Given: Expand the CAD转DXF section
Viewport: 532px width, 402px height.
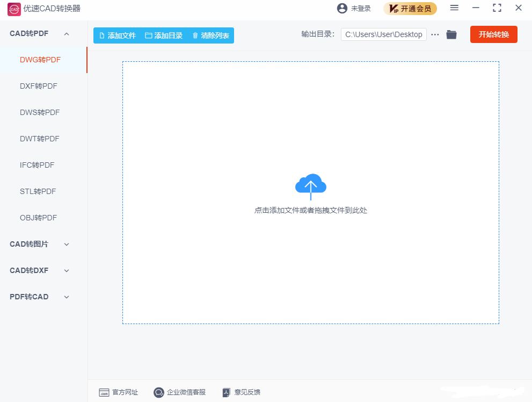Looking at the screenshot, I should (67, 270).
